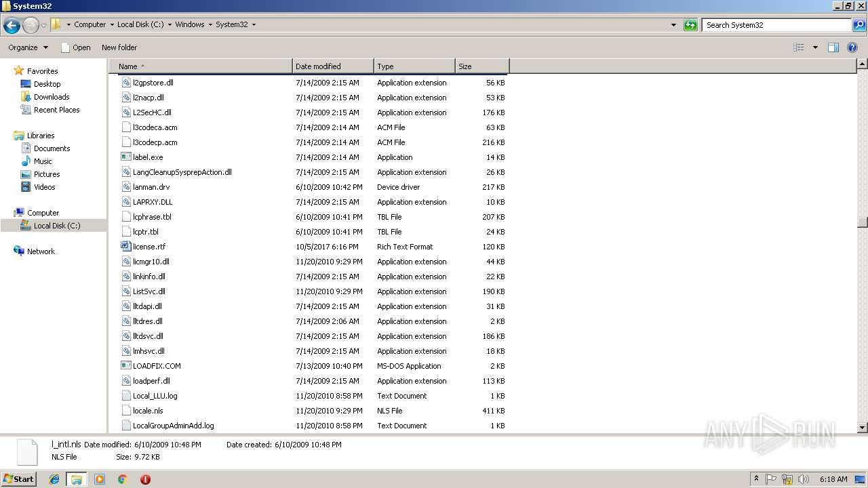Click the Open toolbar button
The image size is (868, 488).
click(75, 47)
